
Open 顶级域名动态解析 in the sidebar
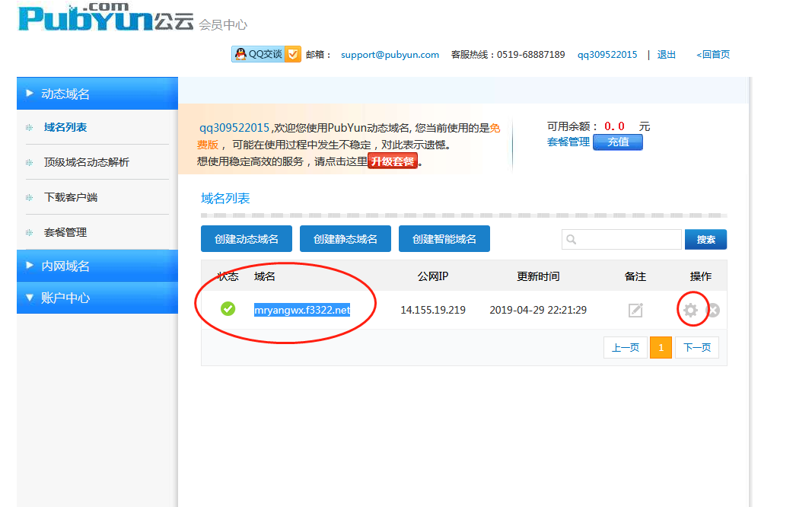click(x=86, y=162)
